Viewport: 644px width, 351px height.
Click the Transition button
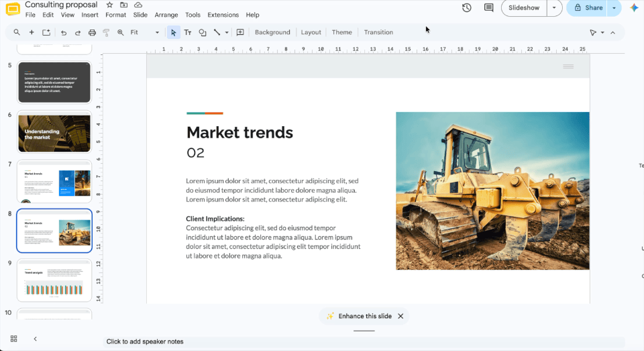[378, 32]
